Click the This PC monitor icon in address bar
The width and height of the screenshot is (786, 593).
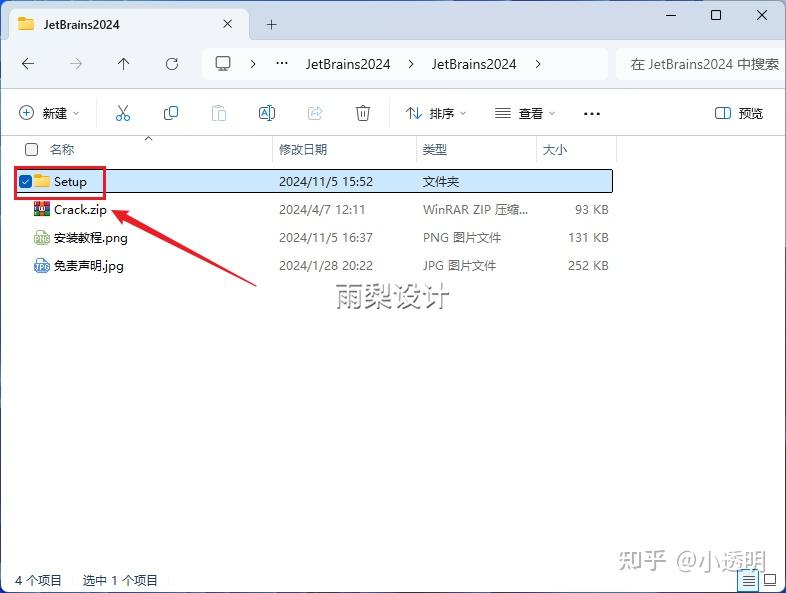click(x=223, y=64)
